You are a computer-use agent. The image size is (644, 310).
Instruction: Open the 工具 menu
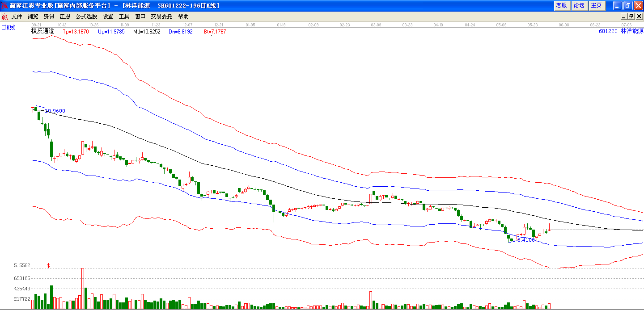click(124, 17)
